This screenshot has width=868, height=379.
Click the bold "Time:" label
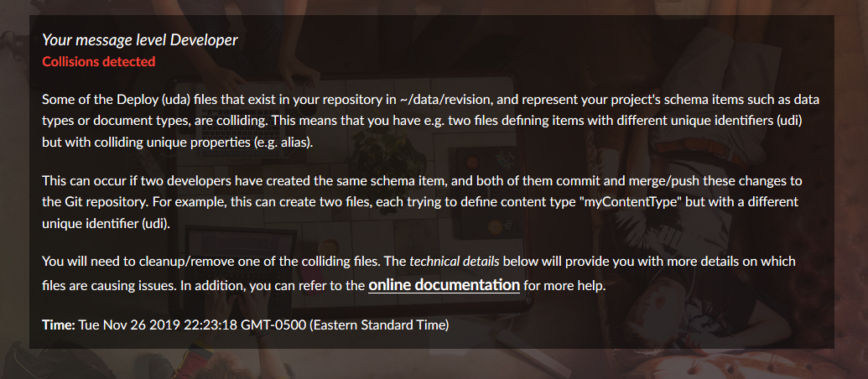(x=59, y=324)
